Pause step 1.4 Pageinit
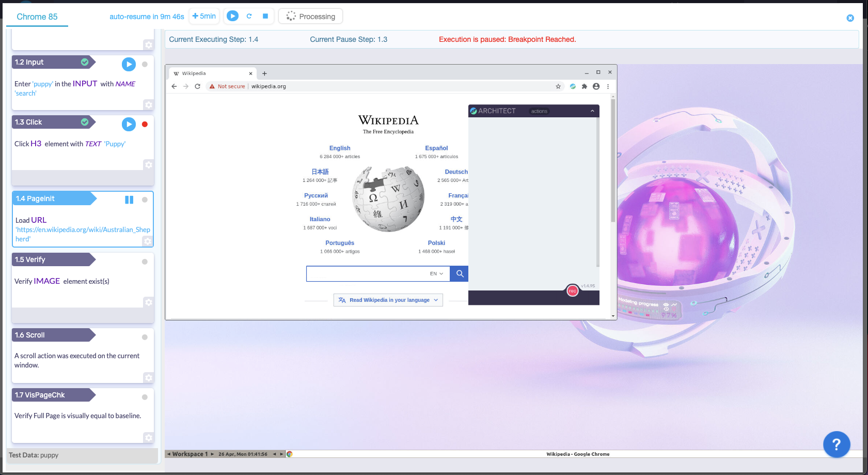Viewport: 868px width, 475px height. pos(129,200)
